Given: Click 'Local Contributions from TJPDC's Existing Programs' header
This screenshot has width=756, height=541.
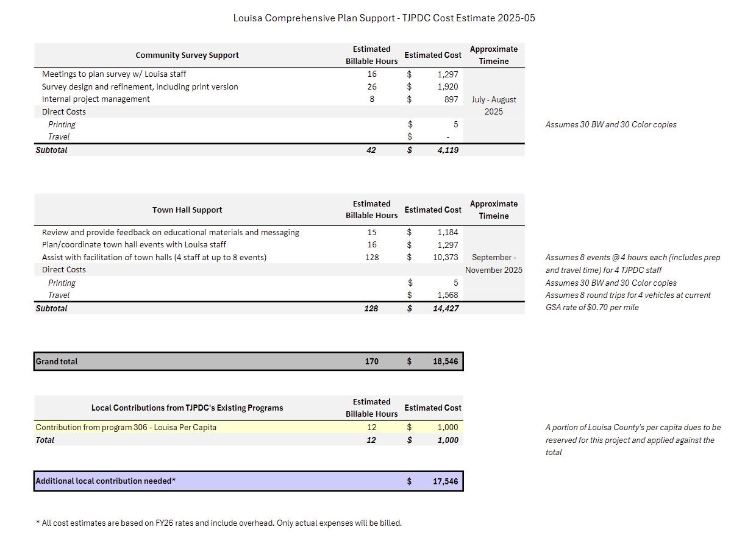Looking at the screenshot, I should click(x=187, y=408).
